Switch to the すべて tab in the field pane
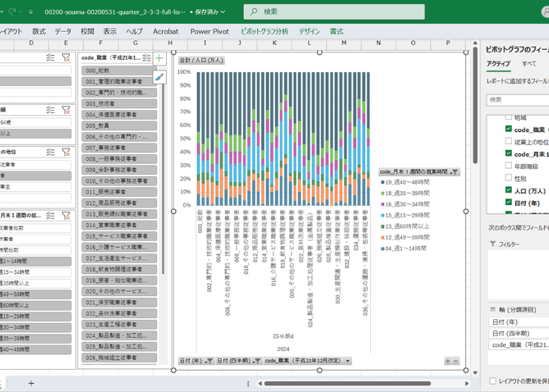Viewport: 549px width, 392px height. [529, 64]
